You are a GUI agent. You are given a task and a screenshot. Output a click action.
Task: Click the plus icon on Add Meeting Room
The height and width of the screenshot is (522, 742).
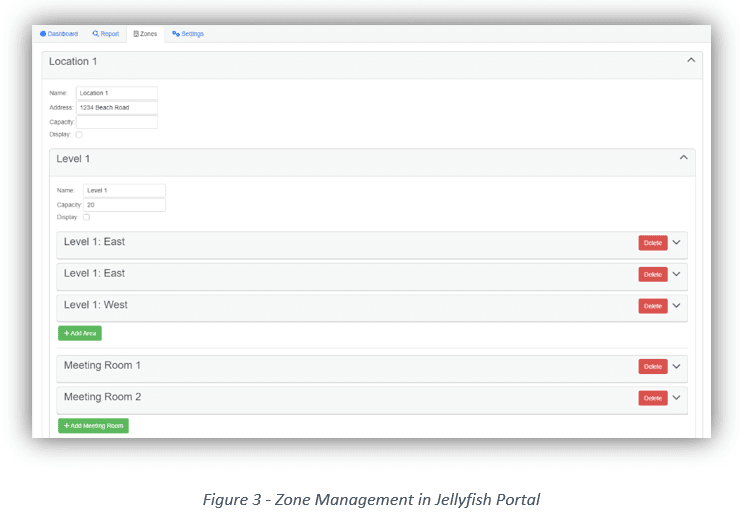(x=66, y=425)
